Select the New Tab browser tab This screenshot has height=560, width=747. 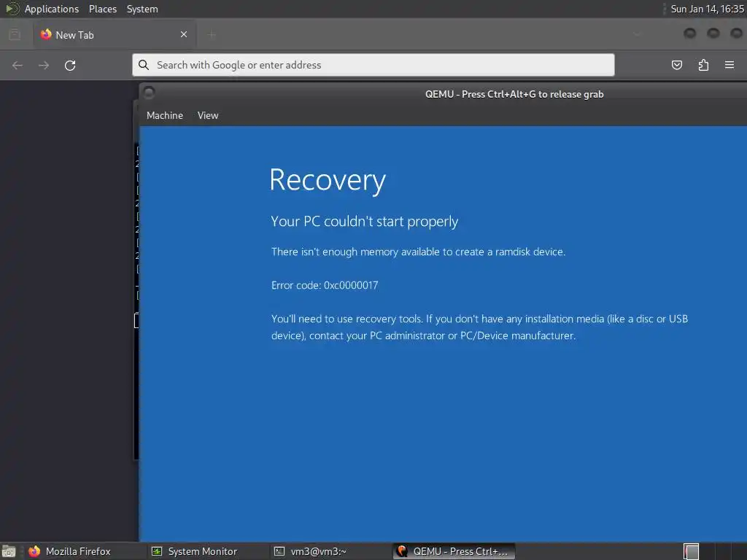coord(115,35)
